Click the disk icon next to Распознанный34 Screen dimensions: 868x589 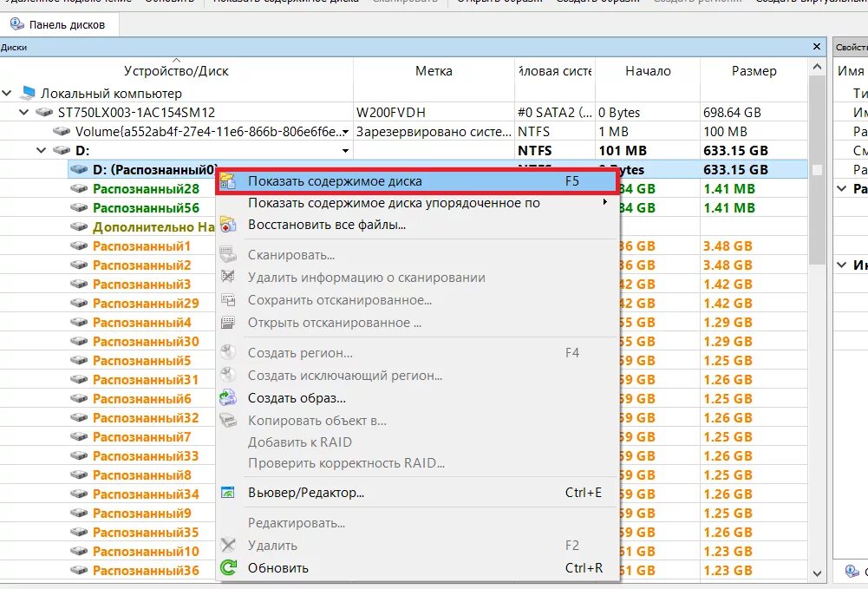click(x=79, y=494)
